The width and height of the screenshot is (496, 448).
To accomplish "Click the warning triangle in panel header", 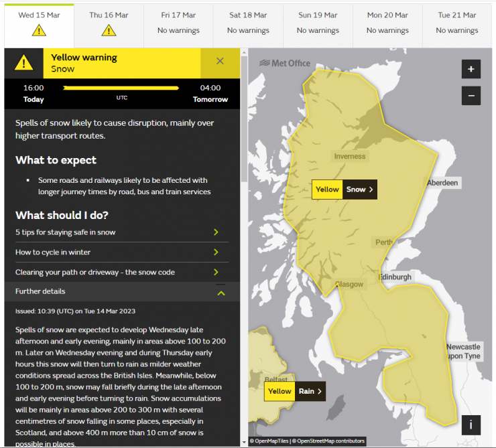I will (24, 63).
